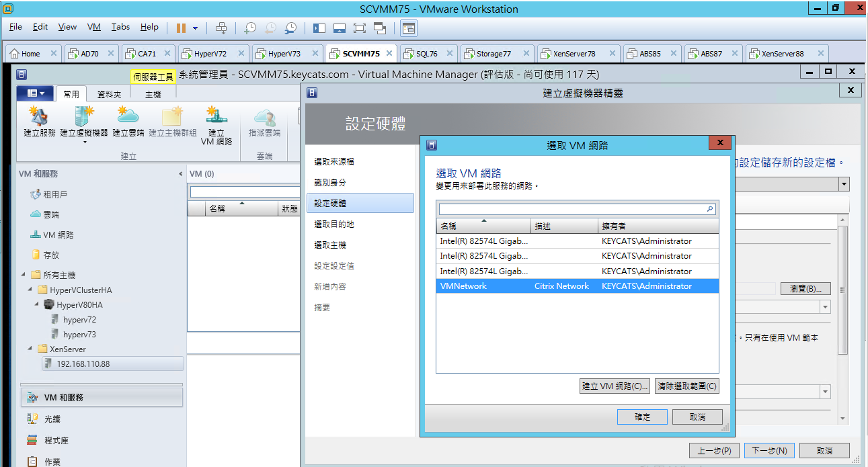This screenshot has height=467, width=868.
Task: Enter full screen mode icon in VMware toolbar
Action: [x=360, y=28]
